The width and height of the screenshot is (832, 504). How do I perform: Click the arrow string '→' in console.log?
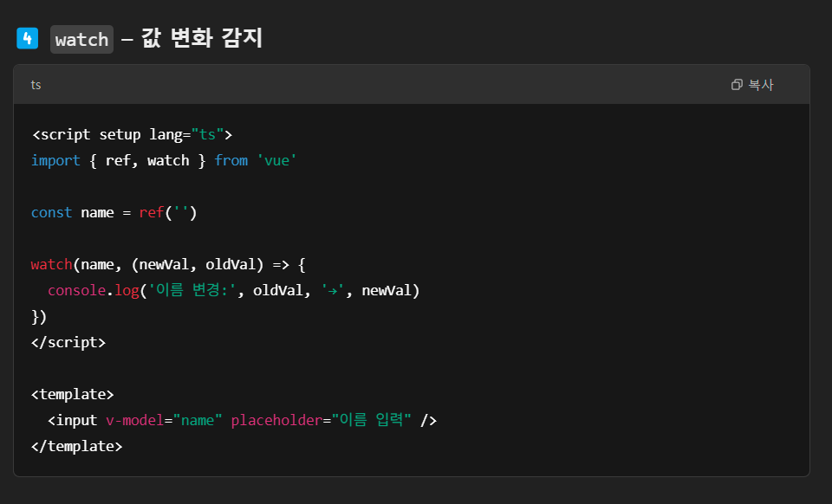pyautogui.click(x=332, y=290)
